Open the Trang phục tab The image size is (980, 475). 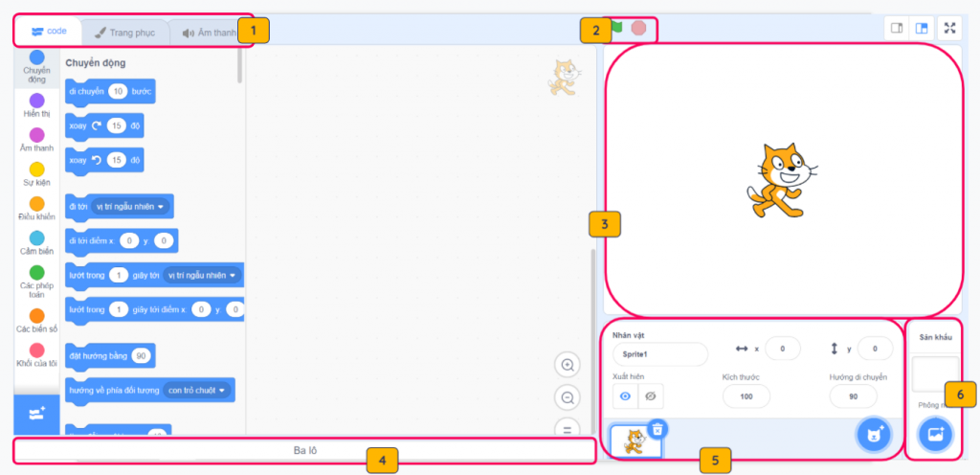point(125,33)
